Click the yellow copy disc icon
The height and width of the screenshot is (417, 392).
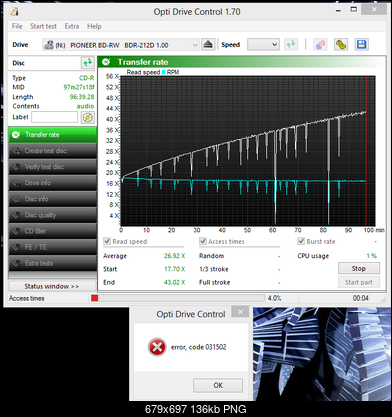(x=341, y=44)
